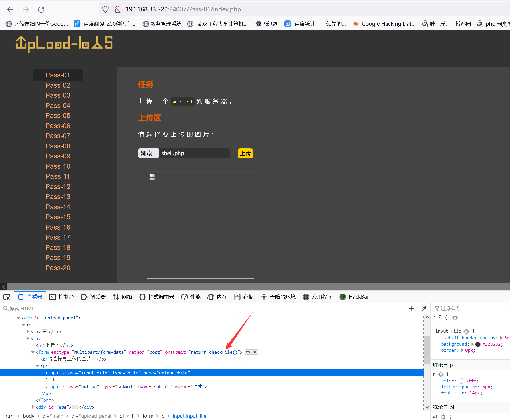
Task: Click the browser back arrow
Action: click(x=10, y=9)
